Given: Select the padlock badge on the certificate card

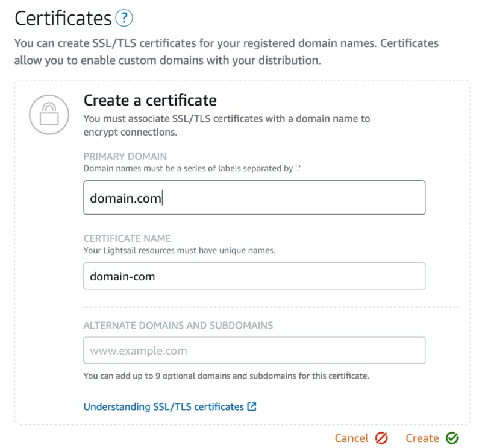Looking at the screenshot, I should (x=49, y=115).
